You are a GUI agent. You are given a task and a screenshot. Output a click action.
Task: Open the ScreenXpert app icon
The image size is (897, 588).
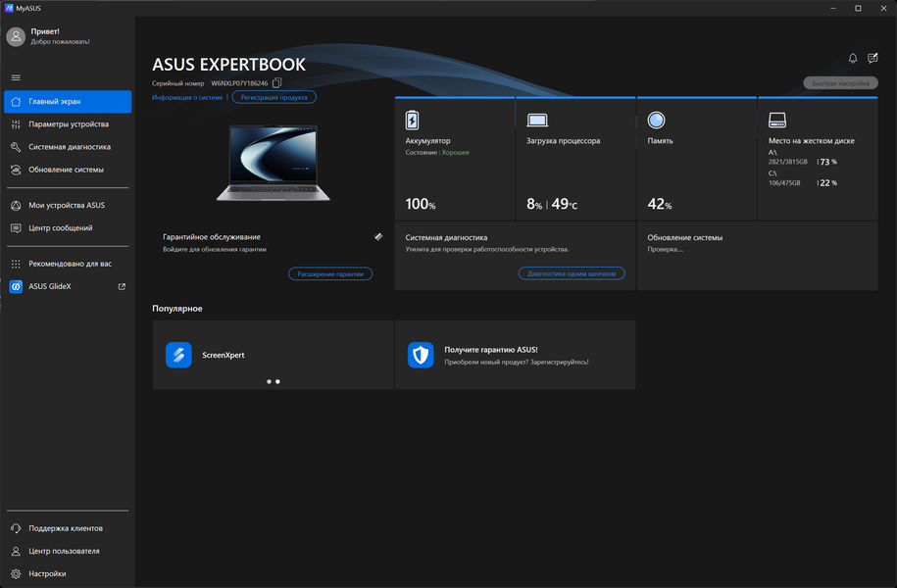click(178, 355)
